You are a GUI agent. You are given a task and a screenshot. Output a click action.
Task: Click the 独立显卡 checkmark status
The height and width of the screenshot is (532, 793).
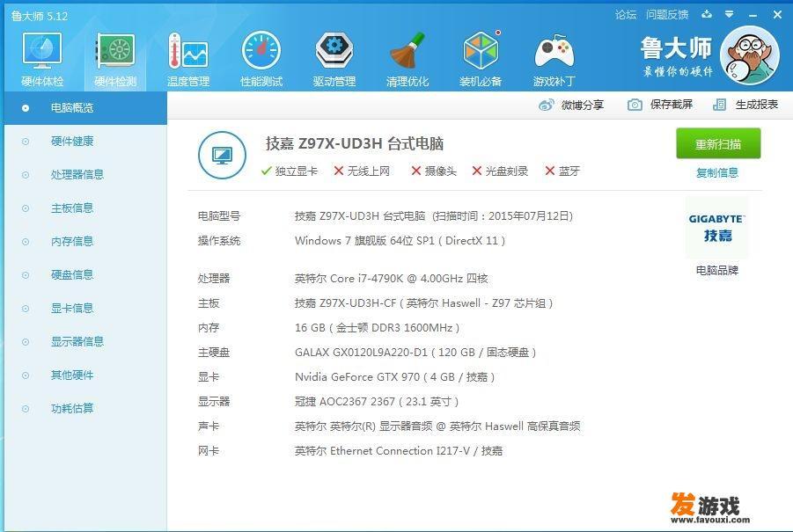(290, 171)
